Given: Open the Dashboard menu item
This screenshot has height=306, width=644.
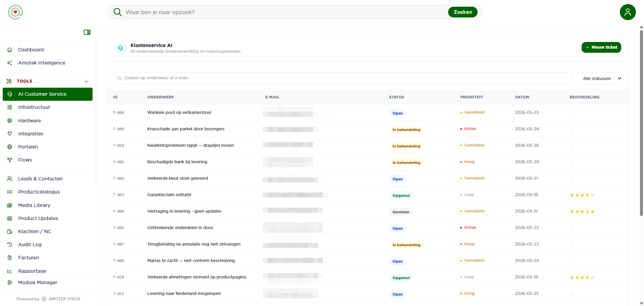Looking at the screenshot, I should point(48,50).
